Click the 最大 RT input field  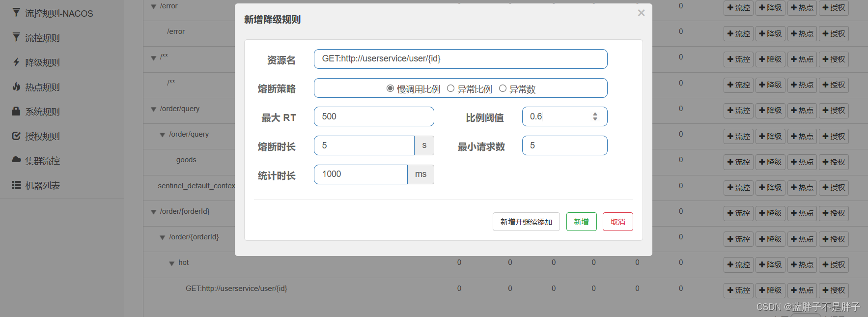[x=374, y=116]
